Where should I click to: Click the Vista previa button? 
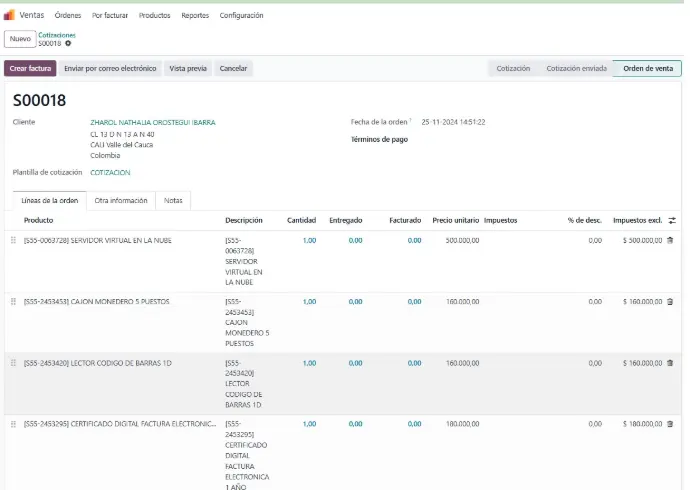[x=188, y=68]
